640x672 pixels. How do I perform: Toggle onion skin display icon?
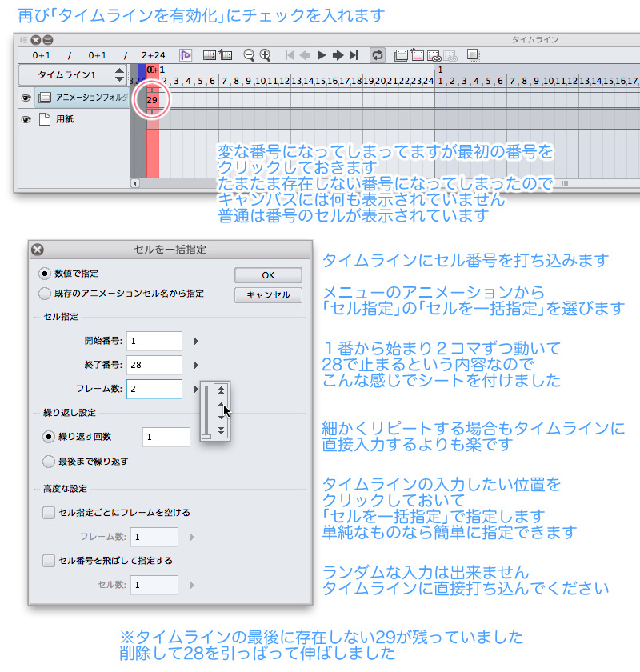point(473,55)
